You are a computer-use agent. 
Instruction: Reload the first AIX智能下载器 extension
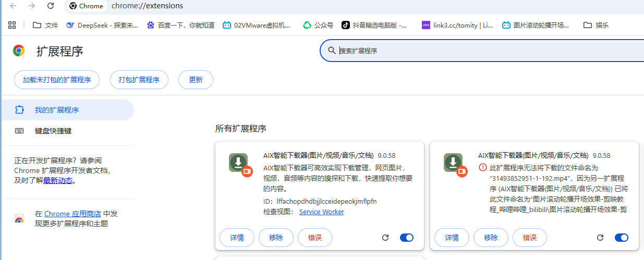tap(385, 238)
